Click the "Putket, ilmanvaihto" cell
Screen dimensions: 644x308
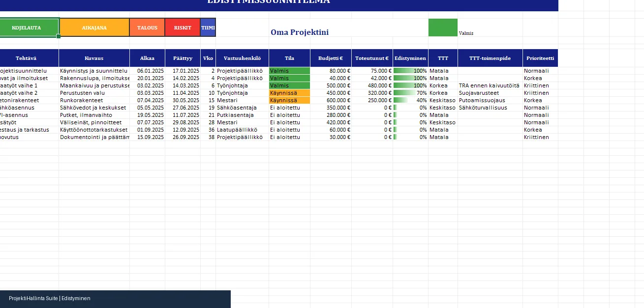pos(94,115)
